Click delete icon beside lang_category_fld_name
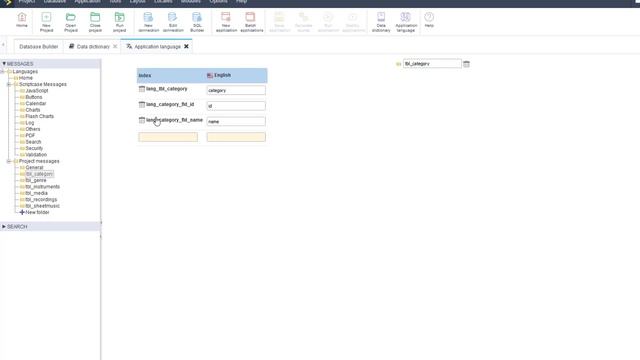The height and width of the screenshot is (360, 640). click(142, 120)
